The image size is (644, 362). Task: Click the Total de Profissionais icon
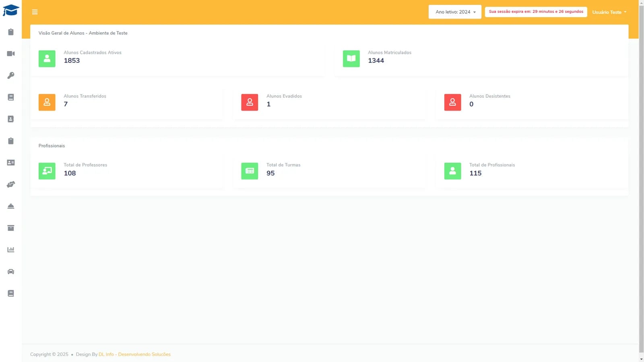(452, 171)
